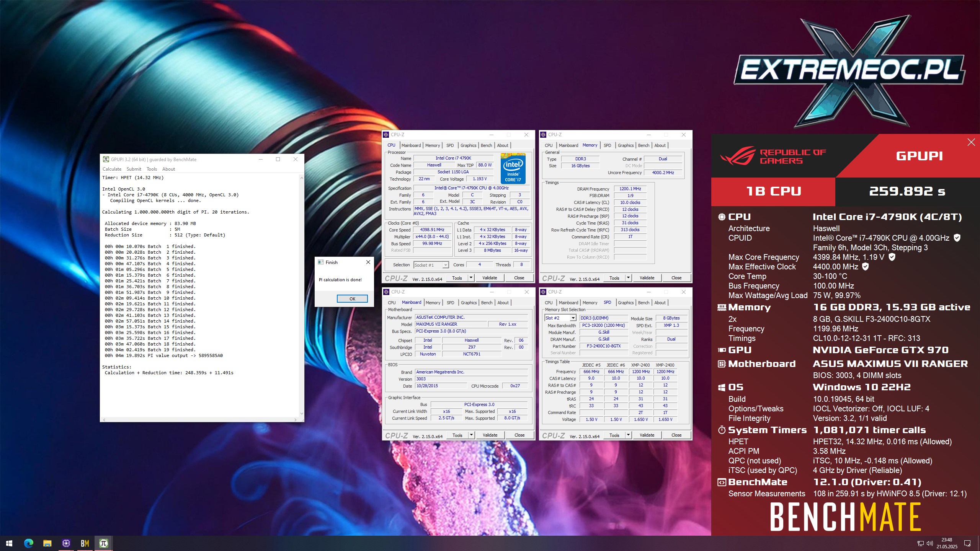Click the BIOS version 3003 field
Image resolution: width=980 pixels, height=551 pixels.
[472, 379]
